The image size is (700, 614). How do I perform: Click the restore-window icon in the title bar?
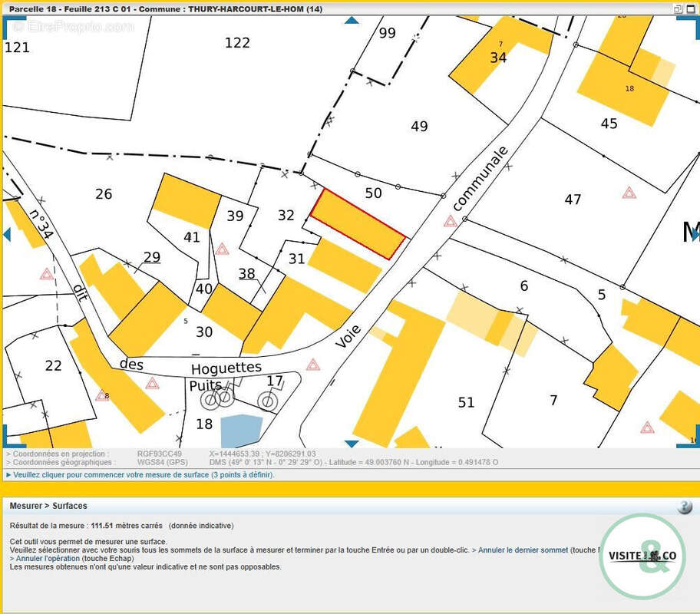pyautogui.click(x=678, y=8)
